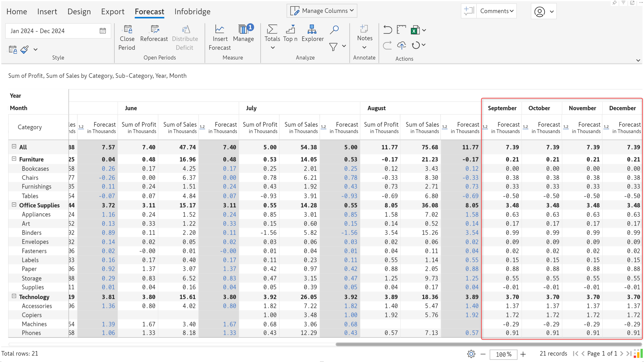Click the undo arrow in Actions
This screenshot has width=644, height=362.
387,30
